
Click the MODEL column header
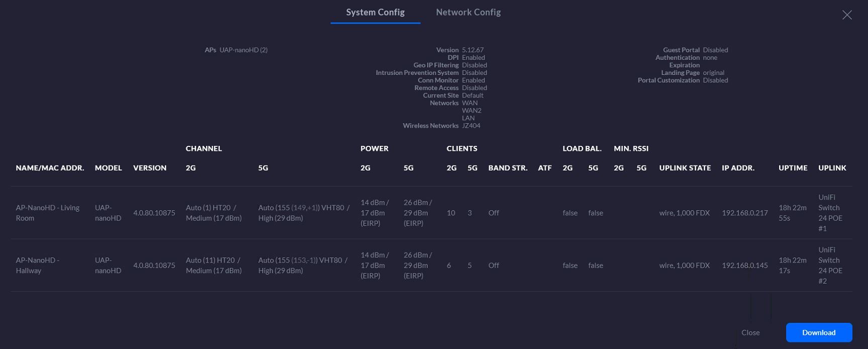[x=108, y=168]
